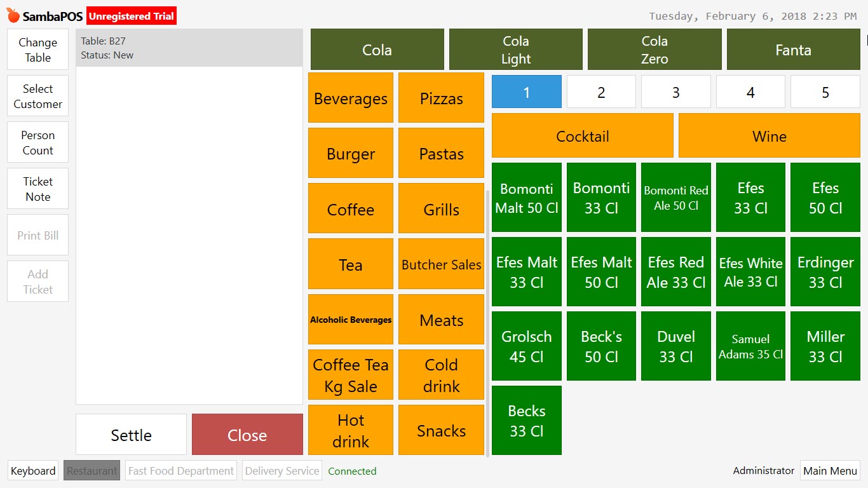This screenshot has height=488, width=868.
Task: Select the Pizzas category
Action: 441,97
